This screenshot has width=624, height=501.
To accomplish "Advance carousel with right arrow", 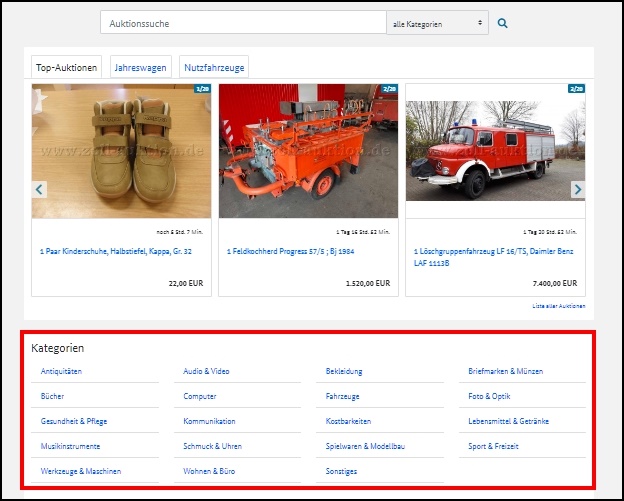I will 578,189.
